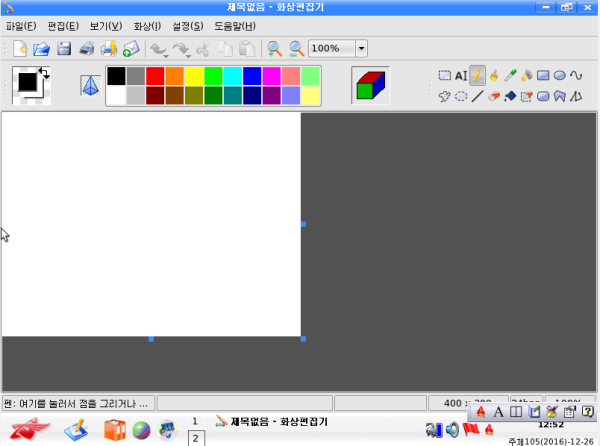Select the highlighted Pen tool
Viewport: 600px width, 446px height.
click(x=478, y=75)
